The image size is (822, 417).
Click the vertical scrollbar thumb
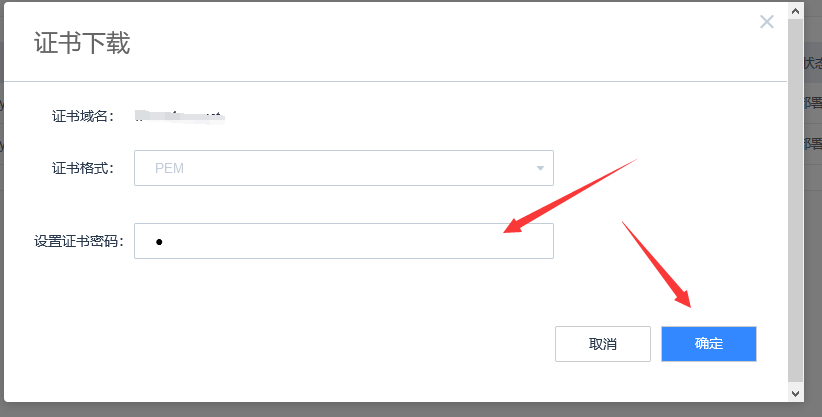tap(795, 201)
